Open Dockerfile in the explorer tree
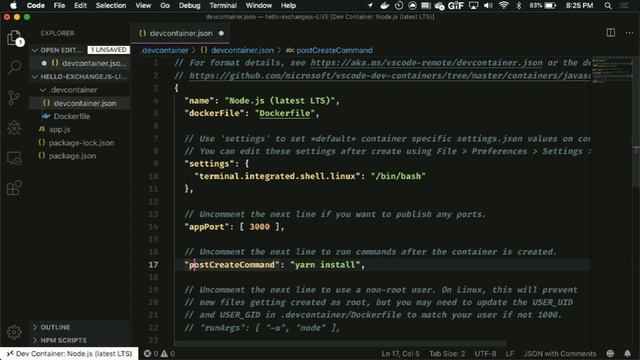The image size is (640, 360). tap(71, 116)
